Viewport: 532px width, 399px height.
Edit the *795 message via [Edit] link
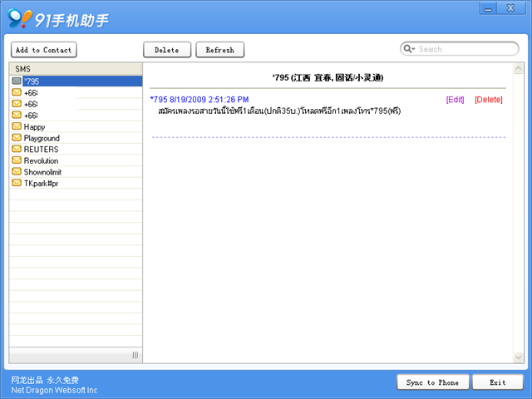click(x=455, y=100)
